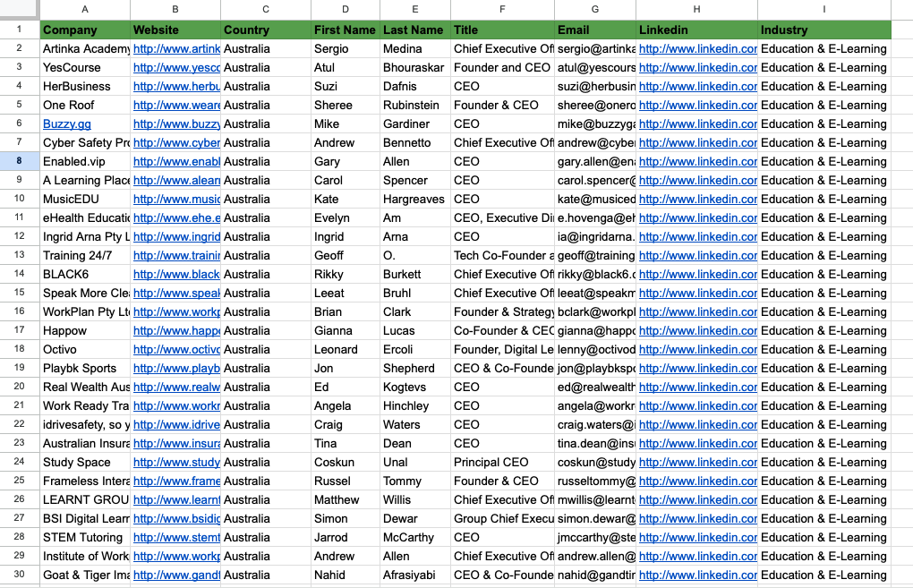This screenshot has height=588, width=913.
Task: Open the LinkedIn link for Sergio Medina
Action: (697, 49)
